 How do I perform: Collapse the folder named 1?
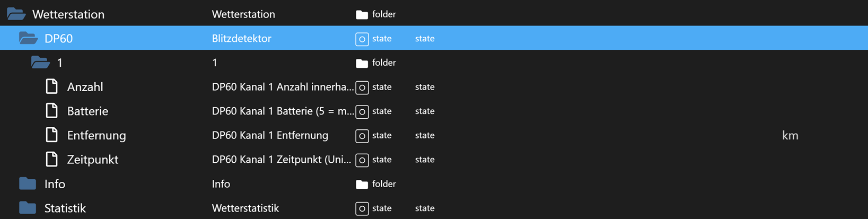point(40,63)
